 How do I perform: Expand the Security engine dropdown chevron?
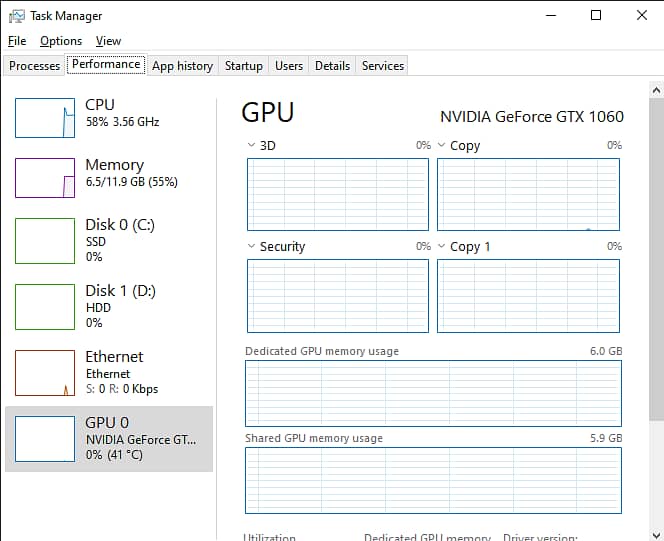[x=251, y=246]
